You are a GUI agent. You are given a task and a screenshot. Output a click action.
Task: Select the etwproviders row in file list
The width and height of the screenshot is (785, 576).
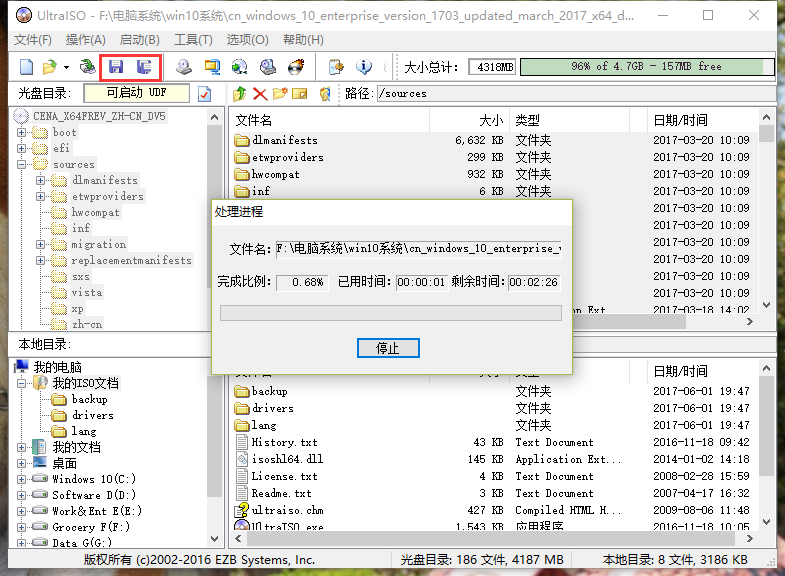coord(493,157)
